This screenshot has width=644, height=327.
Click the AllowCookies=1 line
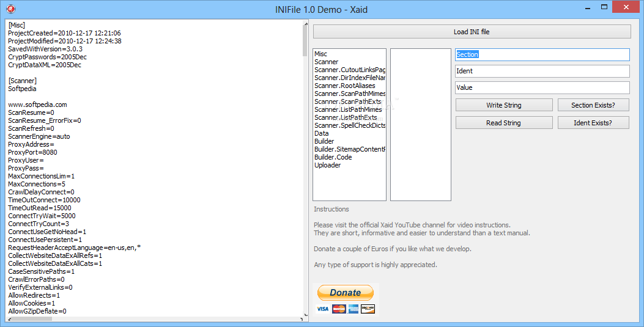click(32, 303)
